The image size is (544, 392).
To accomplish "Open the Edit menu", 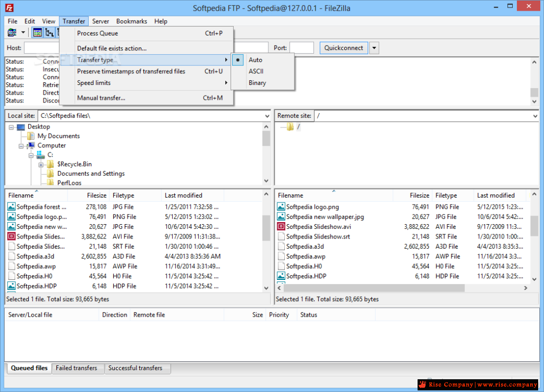I will (30, 21).
